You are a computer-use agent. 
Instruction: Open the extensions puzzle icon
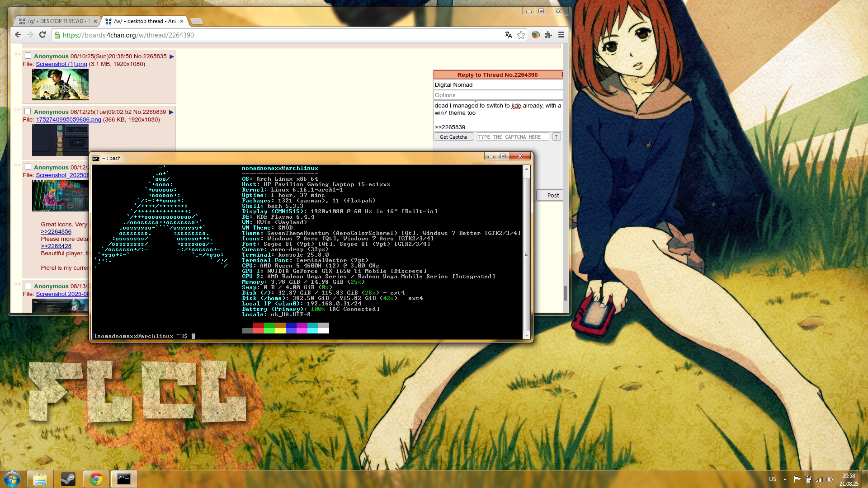(548, 35)
